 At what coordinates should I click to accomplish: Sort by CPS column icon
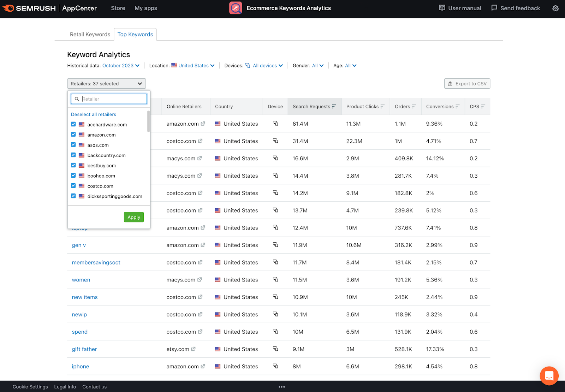[483, 106]
